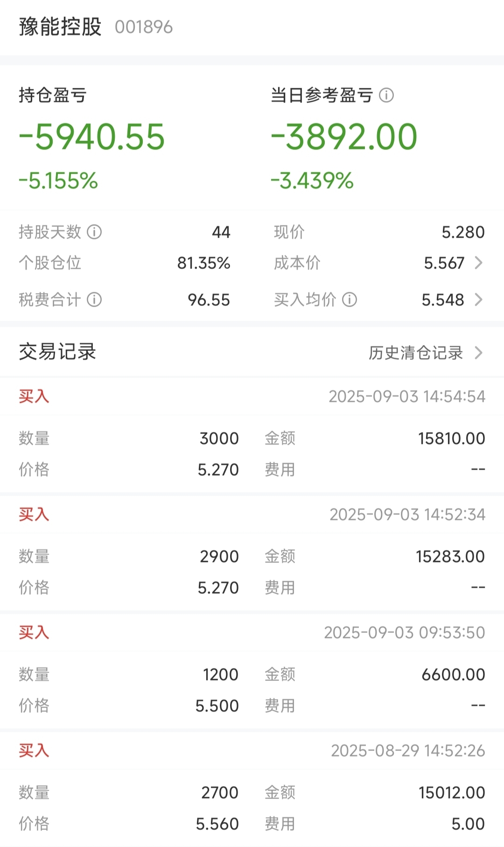The width and height of the screenshot is (504, 847).
Task: Expand 买入均价 details chevron
Action: pyautogui.click(x=478, y=300)
